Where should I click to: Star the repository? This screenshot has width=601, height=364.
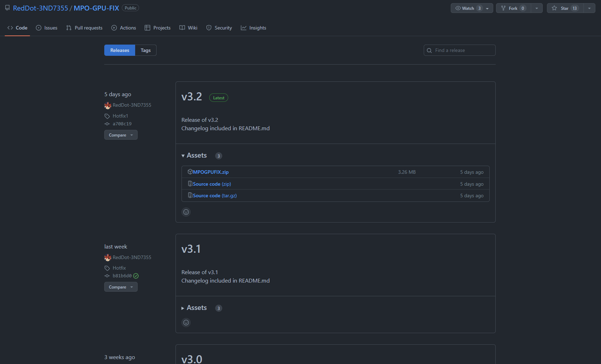click(x=565, y=8)
